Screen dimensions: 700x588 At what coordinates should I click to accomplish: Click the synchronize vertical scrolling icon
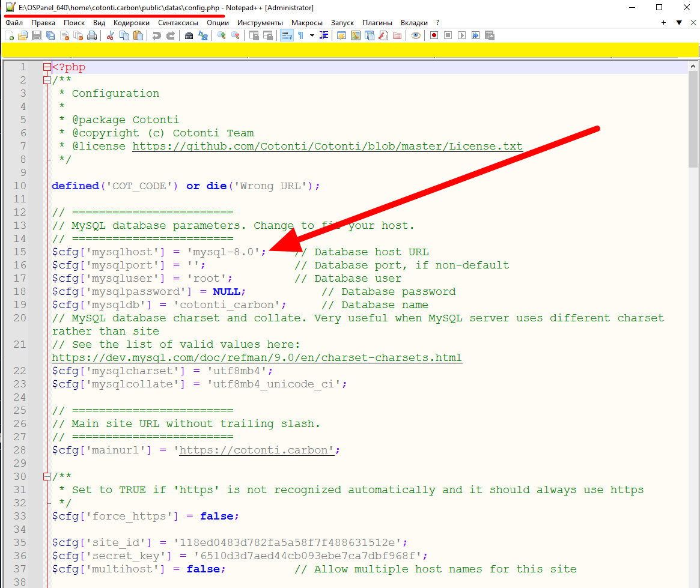point(254,35)
